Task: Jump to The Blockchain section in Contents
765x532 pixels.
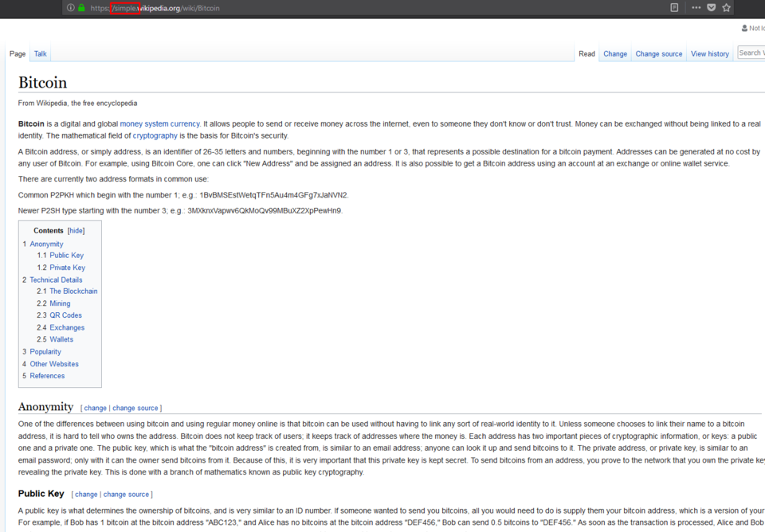Action: tap(73, 291)
